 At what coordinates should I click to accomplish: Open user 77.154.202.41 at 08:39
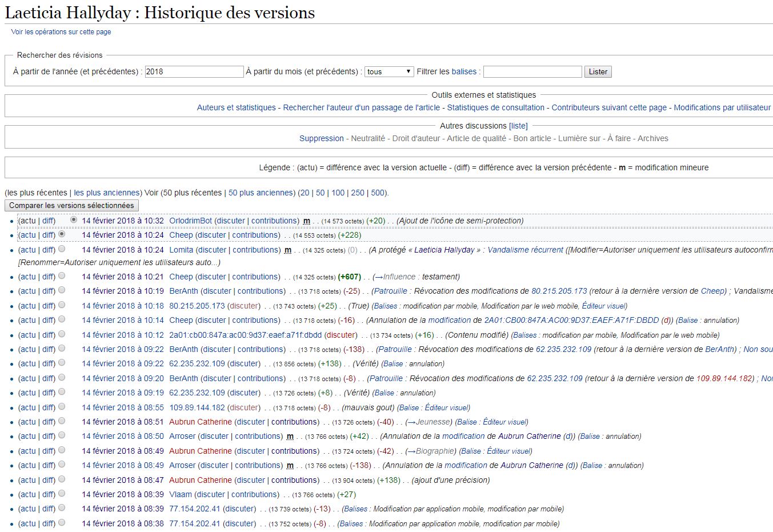point(195,509)
